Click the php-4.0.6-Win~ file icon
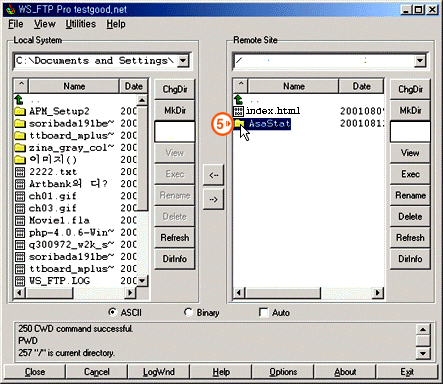443x384 pixels. tap(20, 232)
